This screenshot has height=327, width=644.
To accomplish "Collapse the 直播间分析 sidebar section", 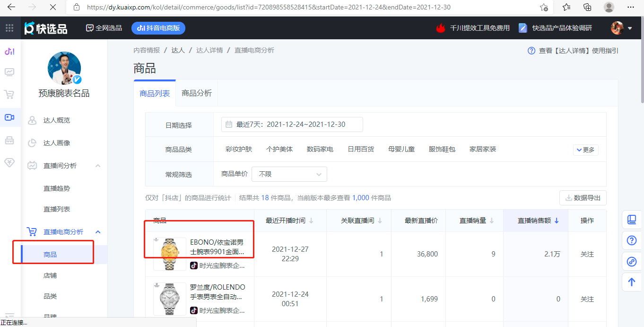I will coord(98,166).
